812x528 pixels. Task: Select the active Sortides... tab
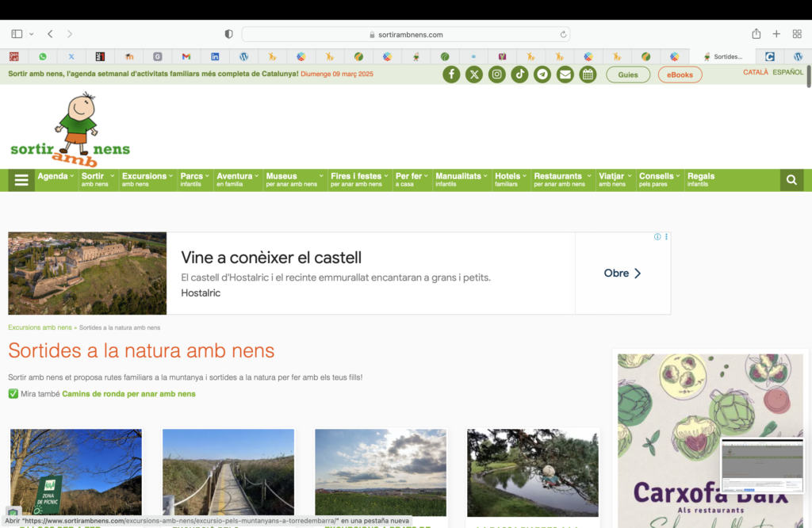722,56
